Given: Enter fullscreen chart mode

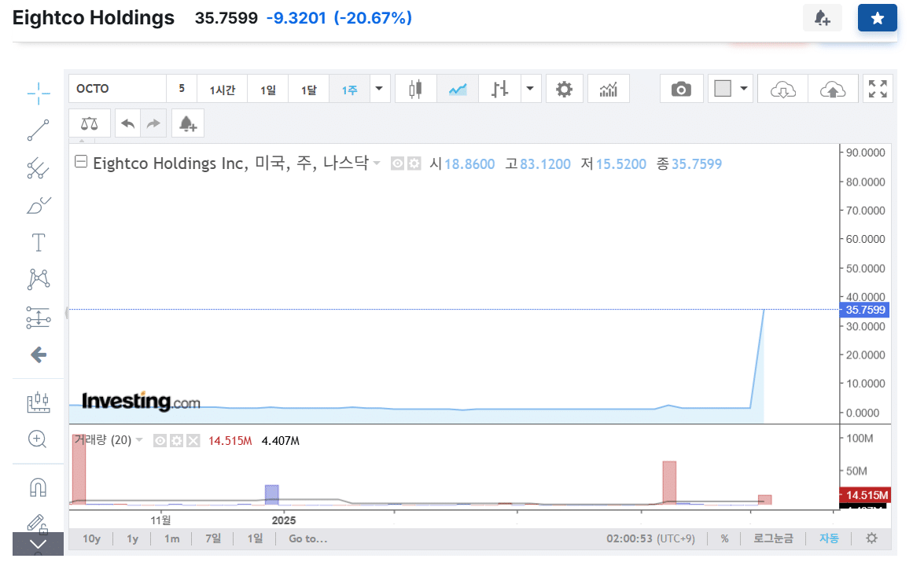Looking at the screenshot, I should 878,88.
